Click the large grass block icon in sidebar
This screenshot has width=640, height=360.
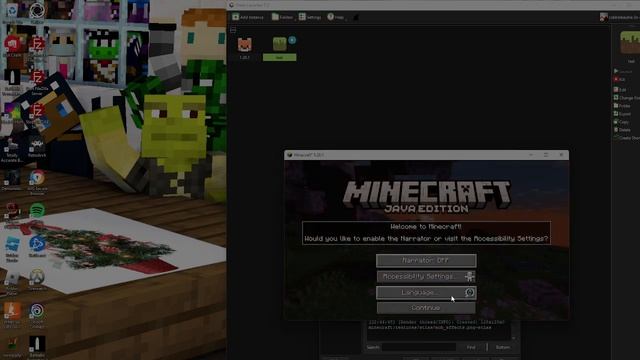pyautogui.click(x=630, y=42)
